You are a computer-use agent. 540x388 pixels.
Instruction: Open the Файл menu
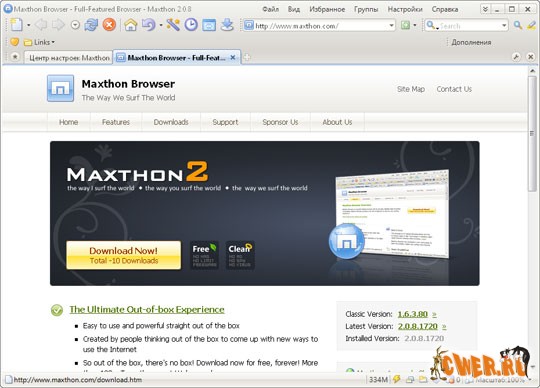click(270, 9)
